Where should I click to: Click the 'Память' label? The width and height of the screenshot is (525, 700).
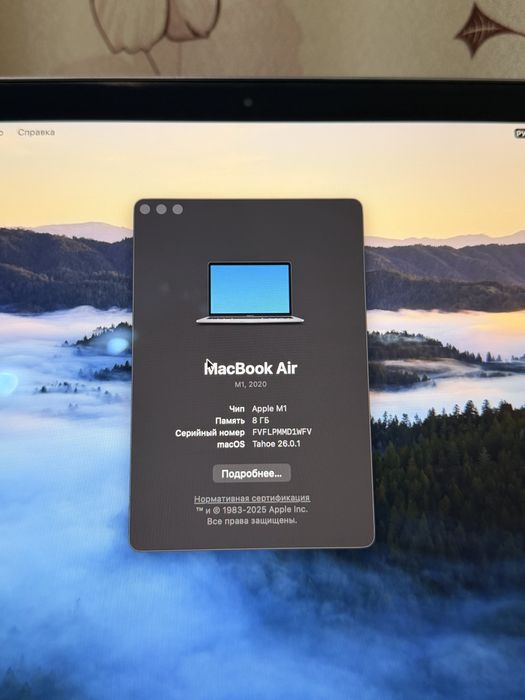tap(230, 421)
